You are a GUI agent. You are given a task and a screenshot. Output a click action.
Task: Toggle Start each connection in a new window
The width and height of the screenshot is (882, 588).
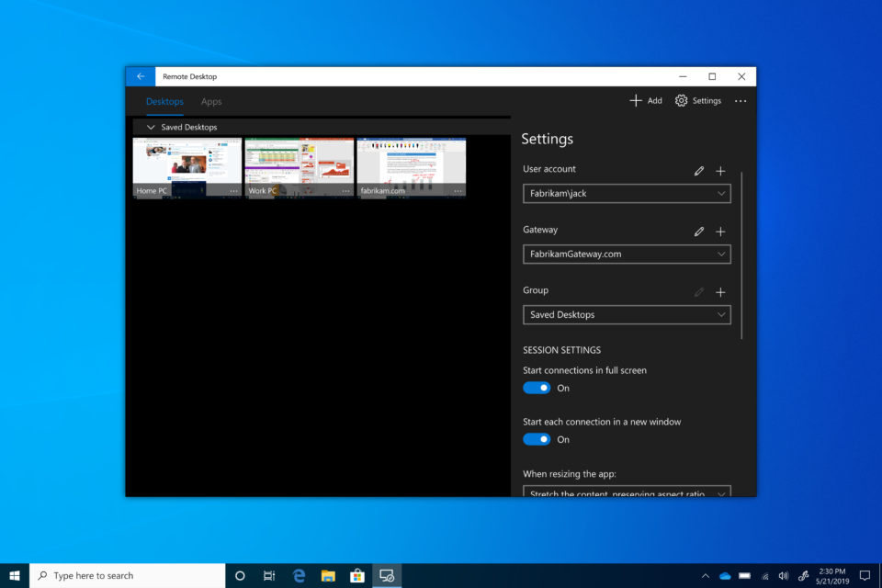537,439
